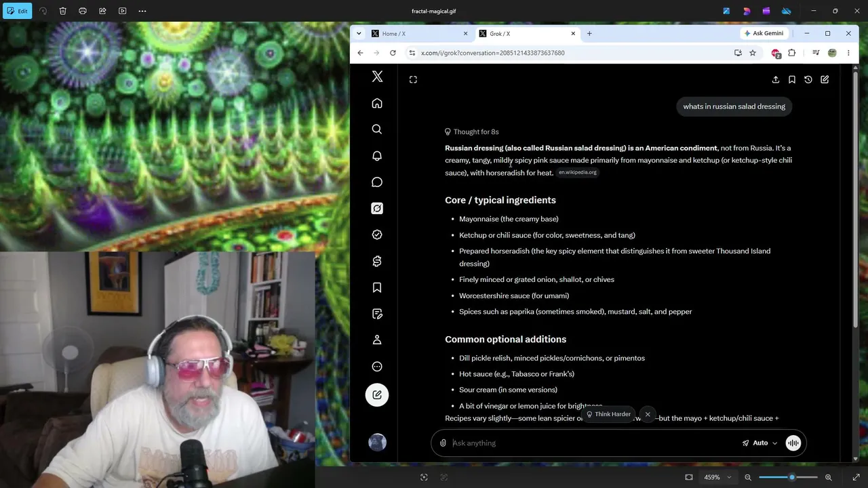
Task: Open Photos zoom percentage dropdown
Action: (x=717, y=477)
